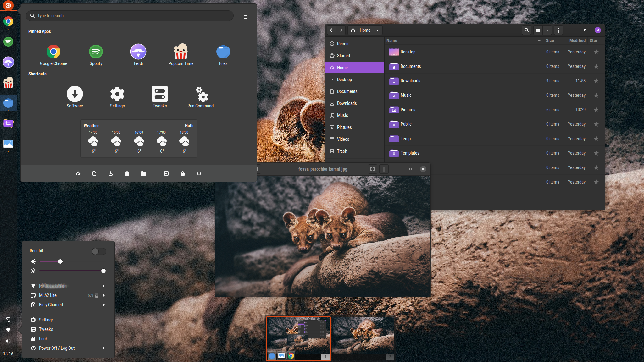Open Ferdi from pinned apps

click(138, 52)
